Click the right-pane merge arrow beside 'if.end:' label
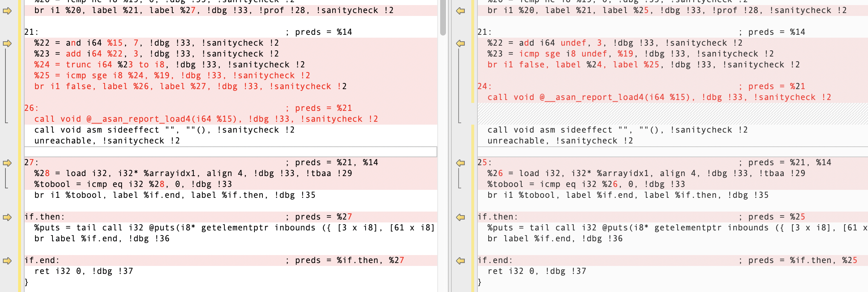Screen dimensions: 868x292 coord(460,261)
